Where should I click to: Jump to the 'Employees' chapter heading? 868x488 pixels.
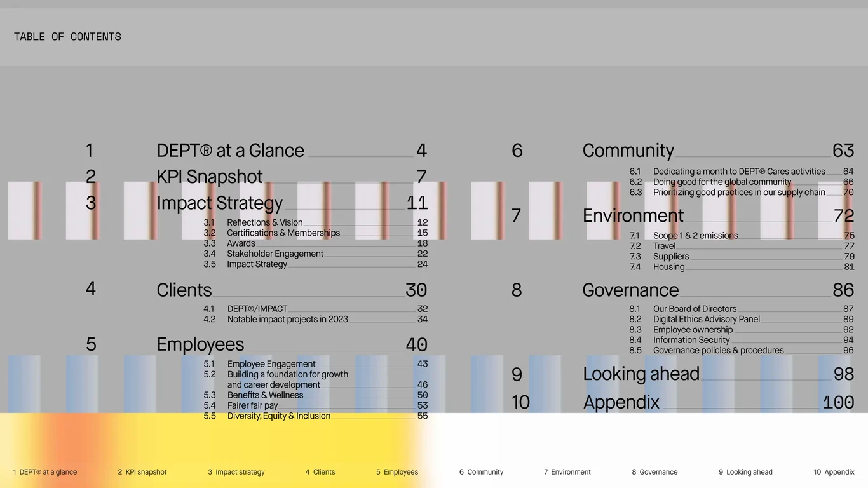(200, 344)
